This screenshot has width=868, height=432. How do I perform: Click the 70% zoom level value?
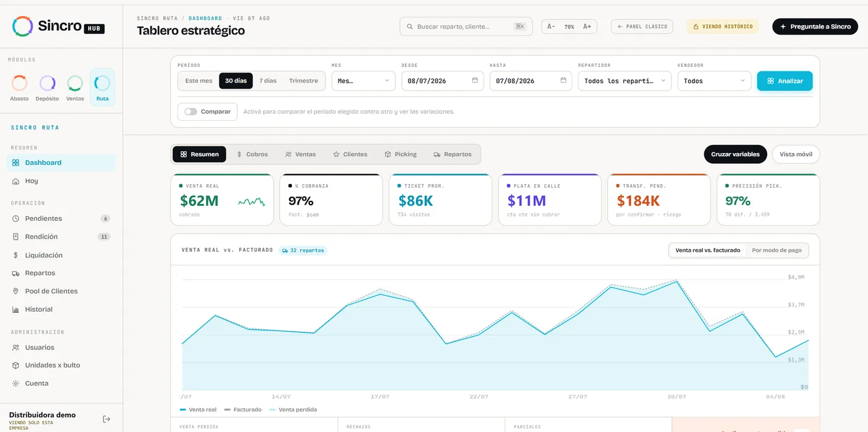[x=569, y=27]
